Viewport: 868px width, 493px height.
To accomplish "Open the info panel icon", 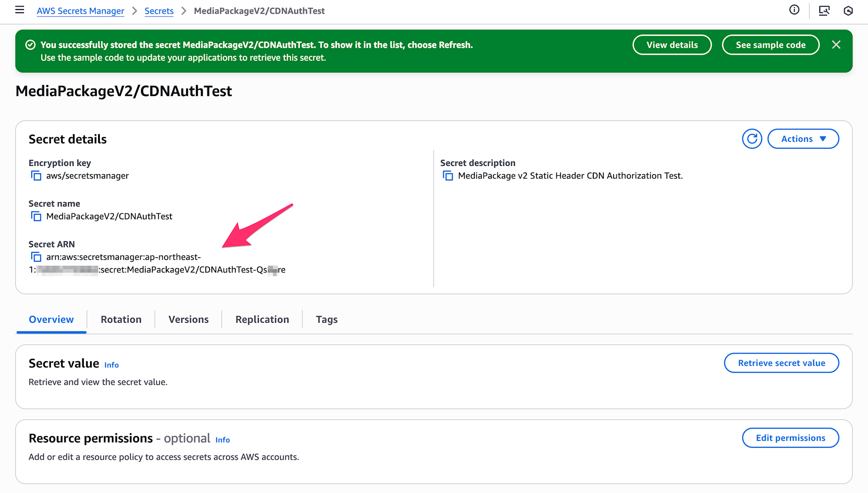I will click(x=794, y=10).
